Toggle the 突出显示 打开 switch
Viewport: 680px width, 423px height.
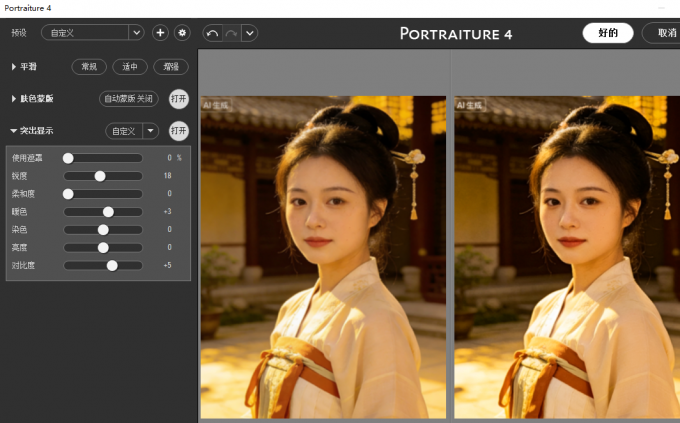179,131
